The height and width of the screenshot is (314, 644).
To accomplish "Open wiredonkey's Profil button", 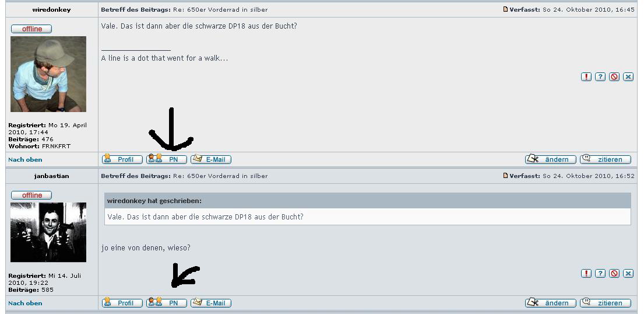I will point(122,159).
